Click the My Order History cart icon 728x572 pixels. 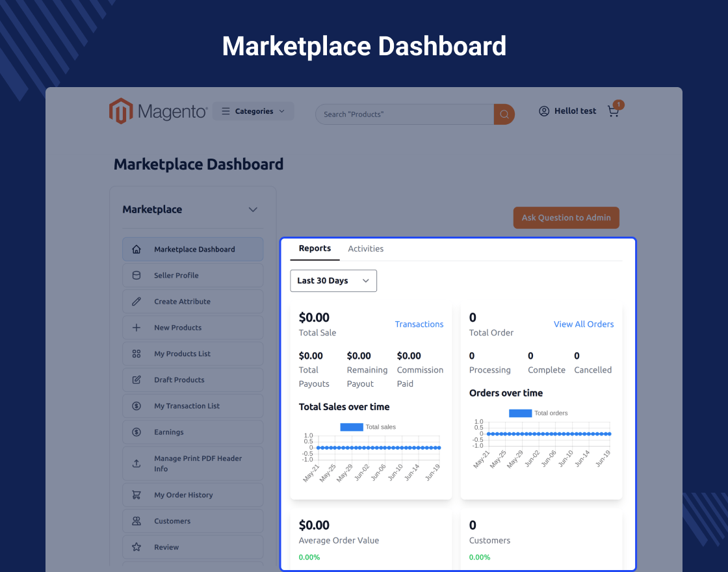click(x=136, y=495)
